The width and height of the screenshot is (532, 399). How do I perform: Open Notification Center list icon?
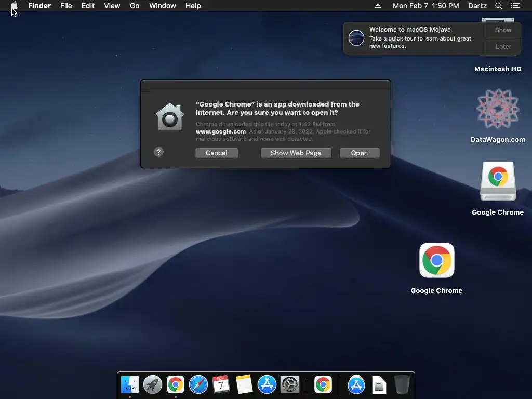pos(515,6)
